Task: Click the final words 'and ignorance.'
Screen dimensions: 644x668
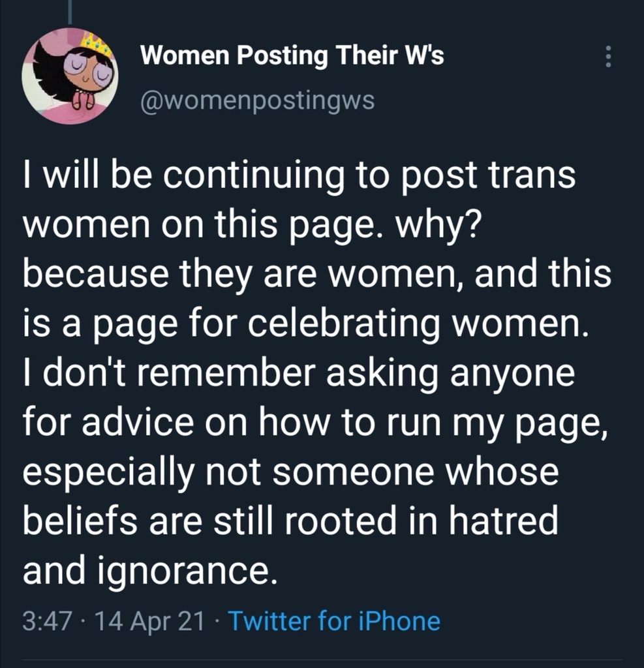Action: (x=150, y=570)
